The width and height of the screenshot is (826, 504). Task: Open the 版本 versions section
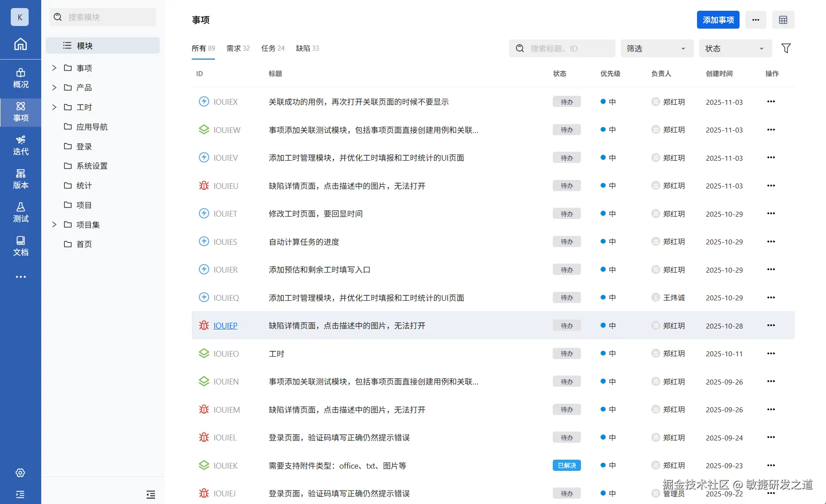[21, 179]
